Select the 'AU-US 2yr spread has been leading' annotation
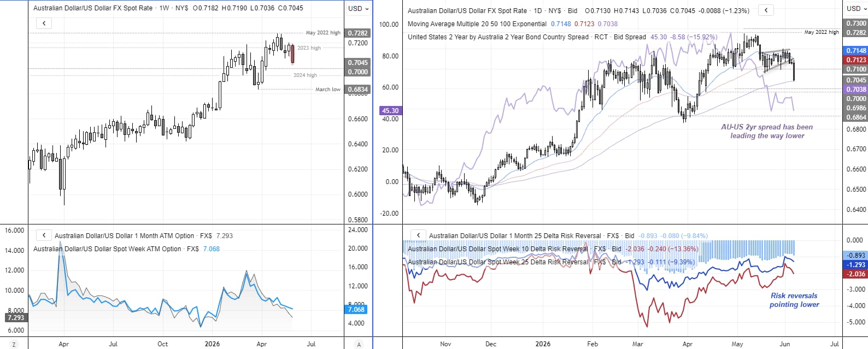This screenshot has height=349, width=868. pyautogui.click(x=767, y=131)
